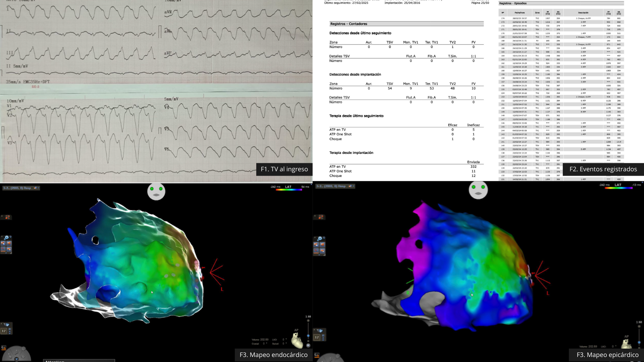The width and height of the screenshot is (644, 362).
Task: Click the endocardial zoom slider handle
Action: [308, 336]
